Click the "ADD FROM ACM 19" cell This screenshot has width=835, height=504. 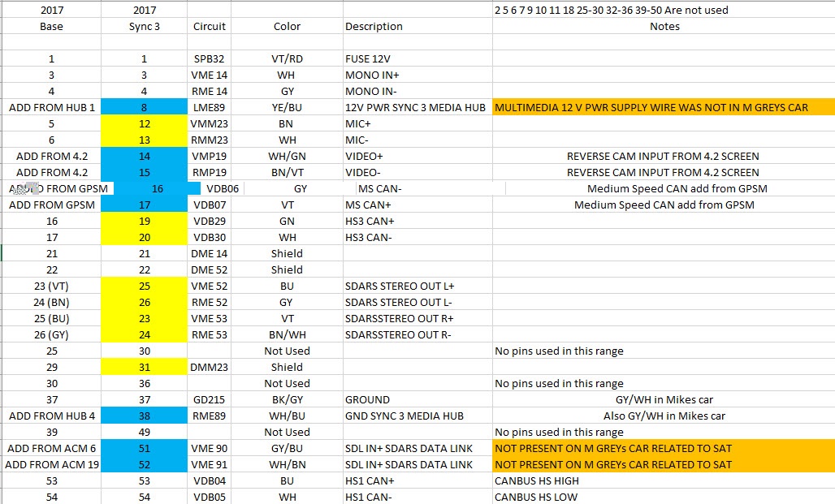(51, 464)
